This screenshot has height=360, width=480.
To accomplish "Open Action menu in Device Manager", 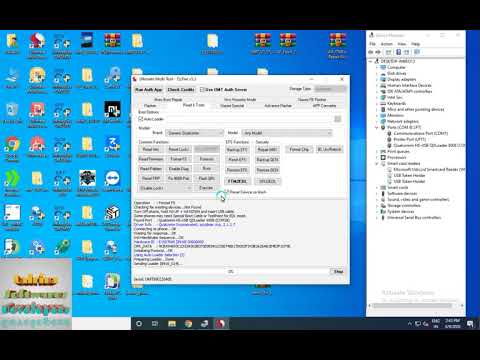I will click(x=387, y=44).
